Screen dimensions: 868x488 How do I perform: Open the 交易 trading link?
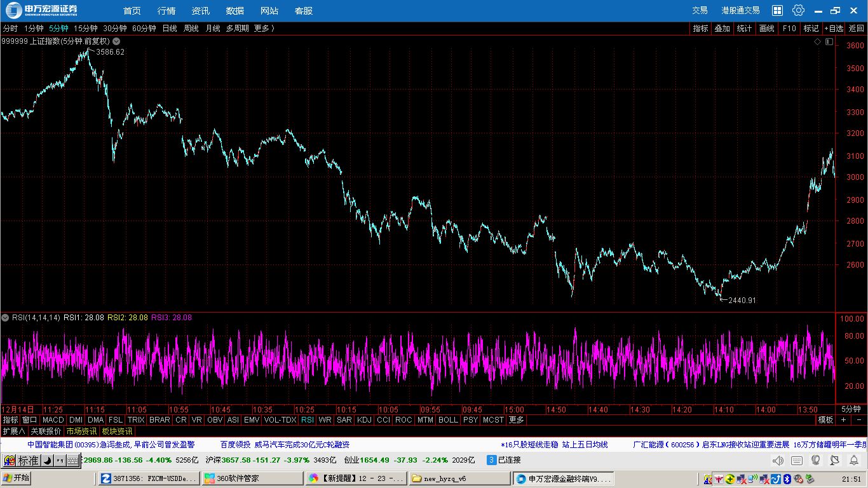pyautogui.click(x=700, y=11)
